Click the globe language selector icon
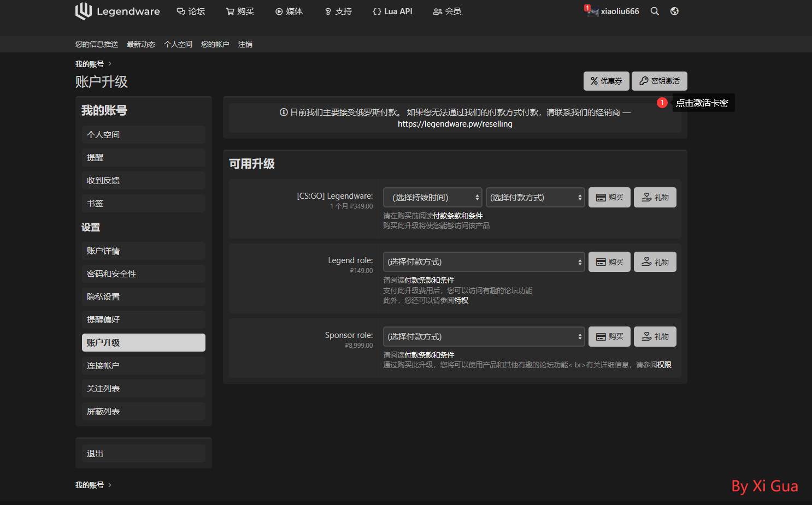 click(x=674, y=11)
